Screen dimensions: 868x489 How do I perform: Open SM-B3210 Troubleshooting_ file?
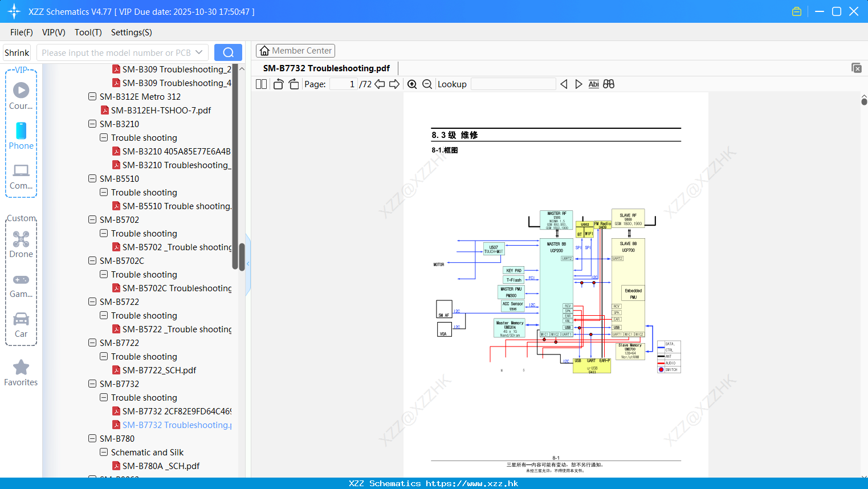(x=177, y=165)
